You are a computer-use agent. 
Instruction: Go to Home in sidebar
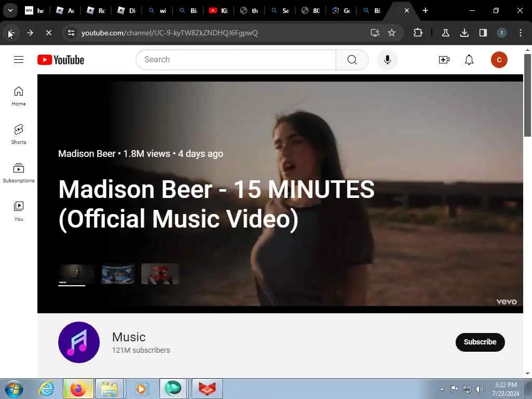[19, 96]
